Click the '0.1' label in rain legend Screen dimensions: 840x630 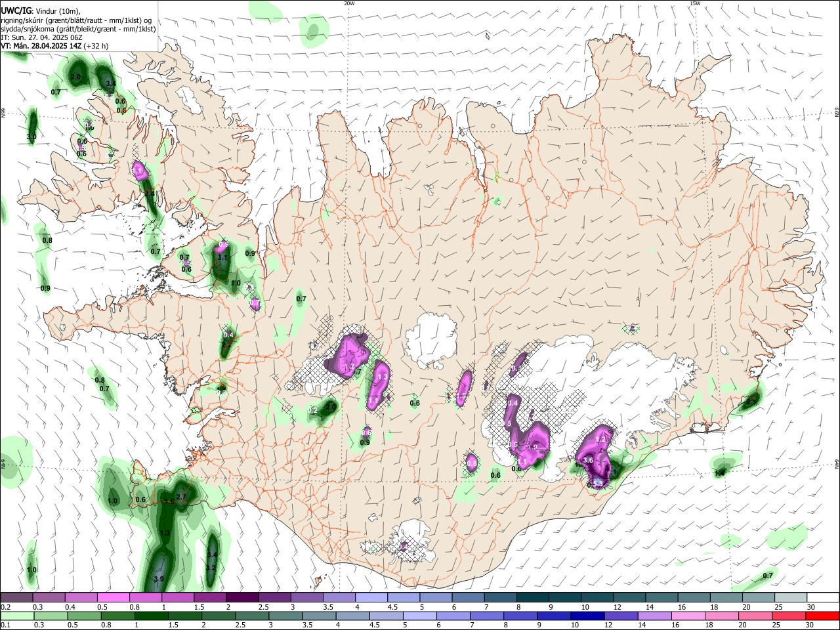5,625
